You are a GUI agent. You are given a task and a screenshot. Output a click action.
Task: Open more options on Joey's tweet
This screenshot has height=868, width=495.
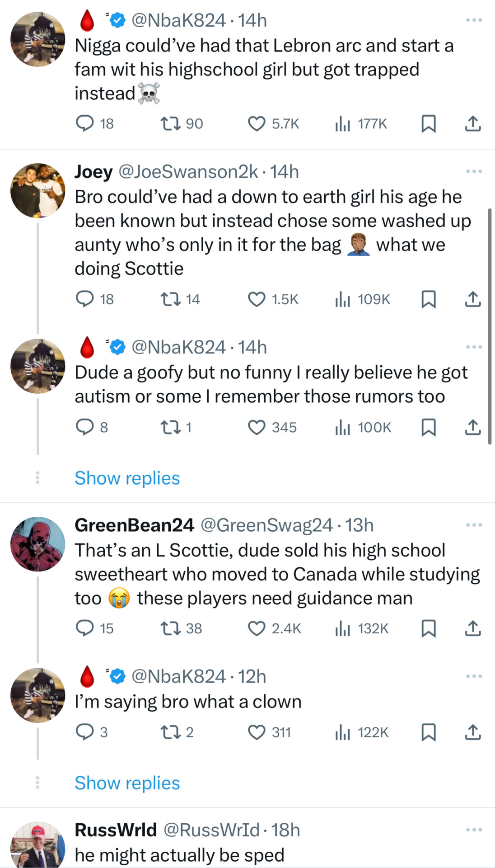pos(474,171)
